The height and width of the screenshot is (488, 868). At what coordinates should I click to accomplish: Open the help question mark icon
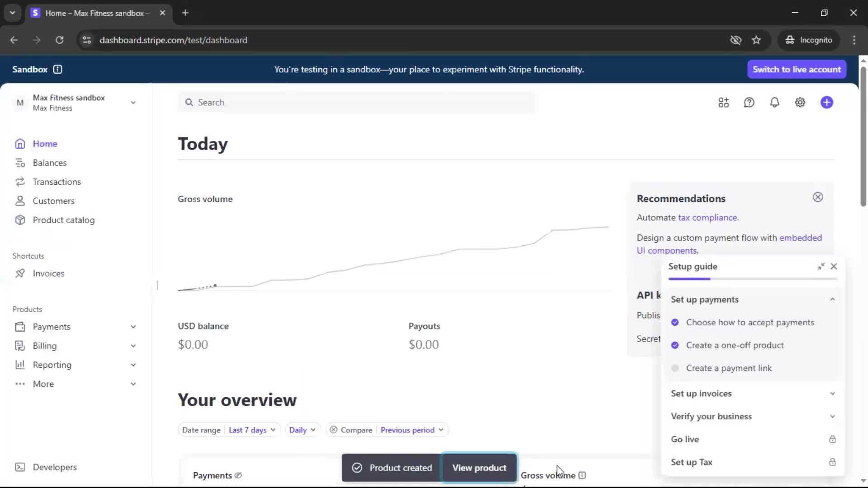coord(749,103)
